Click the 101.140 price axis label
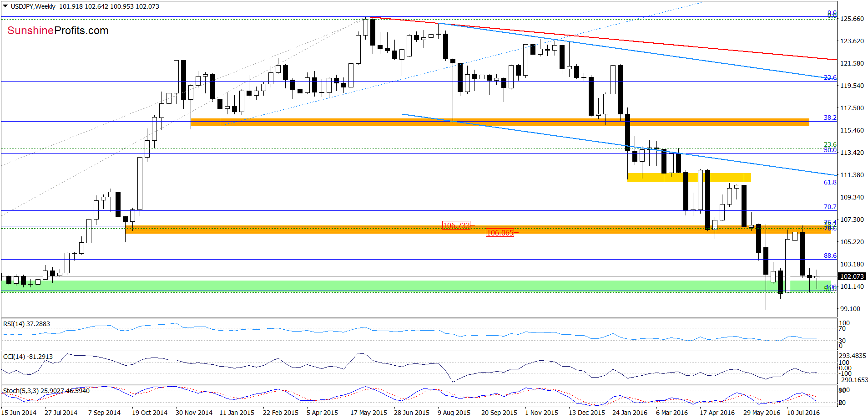The width and height of the screenshot is (868, 419). point(852,286)
